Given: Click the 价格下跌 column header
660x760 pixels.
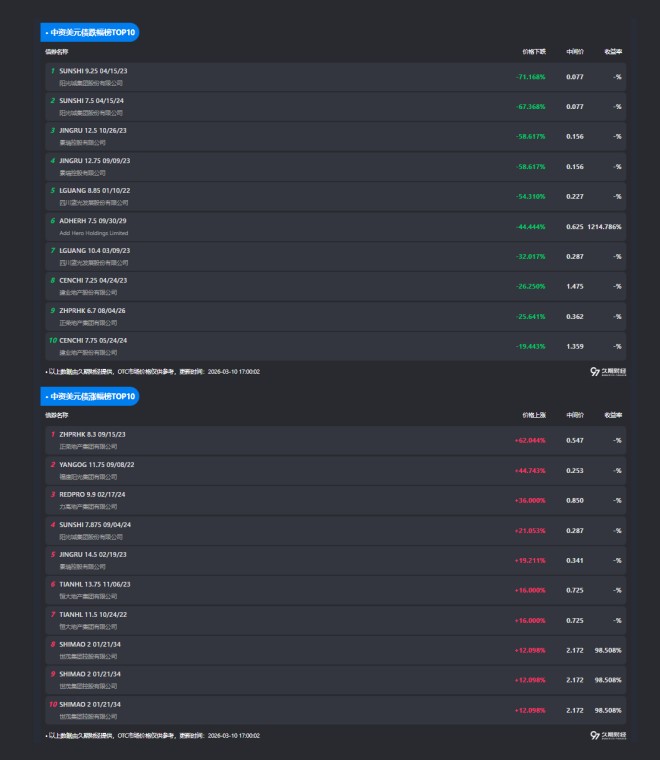Looking at the screenshot, I should tap(534, 51).
